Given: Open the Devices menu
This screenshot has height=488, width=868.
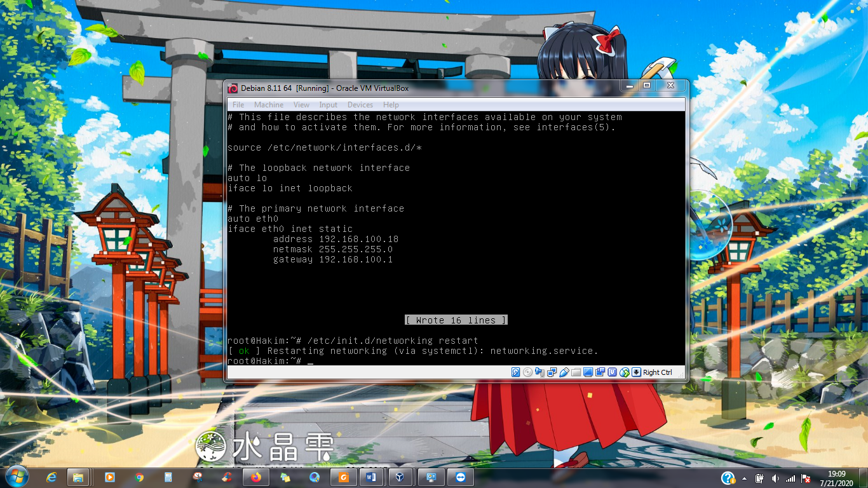Looking at the screenshot, I should pyautogui.click(x=360, y=105).
